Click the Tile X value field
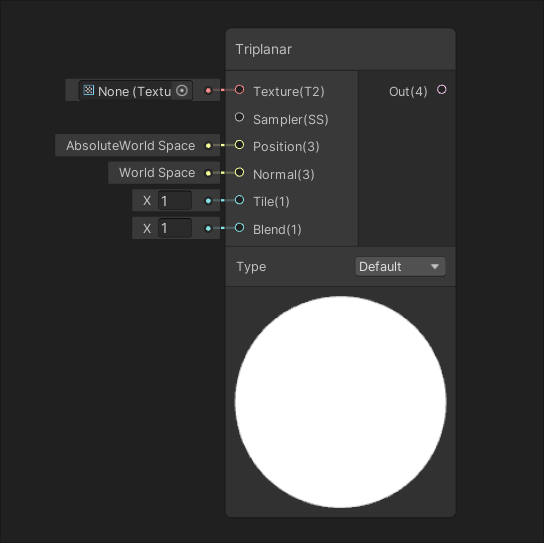The height and width of the screenshot is (543, 544). 175,201
